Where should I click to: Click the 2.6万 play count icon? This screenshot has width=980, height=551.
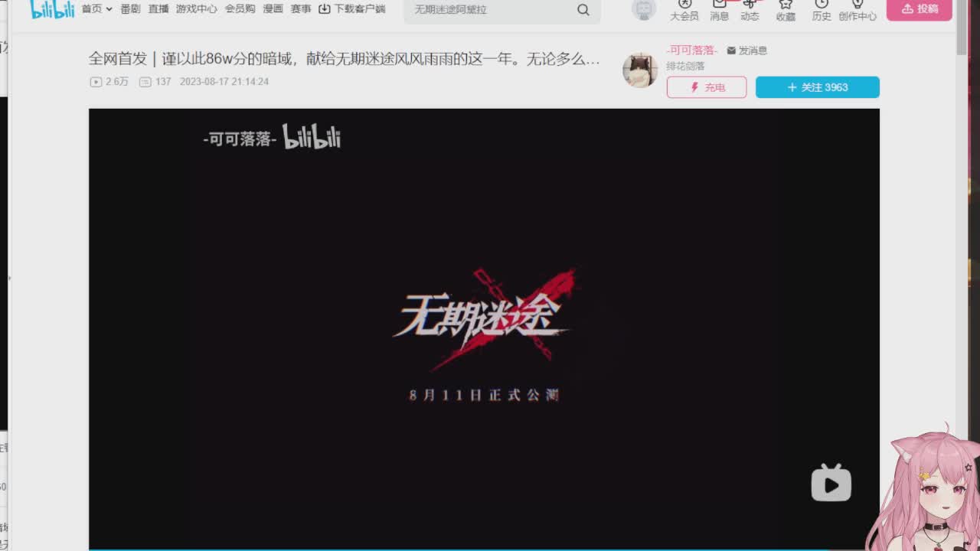coord(96,82)
